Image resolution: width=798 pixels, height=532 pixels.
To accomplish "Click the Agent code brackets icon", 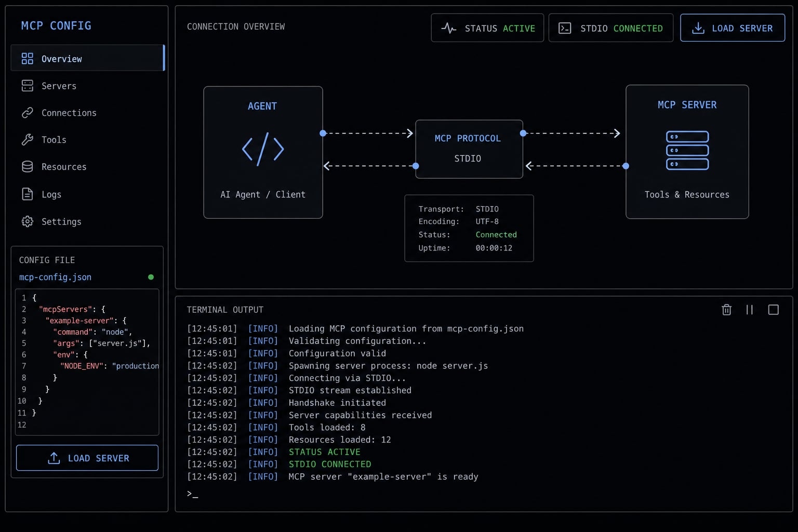I will pos(263,149).
